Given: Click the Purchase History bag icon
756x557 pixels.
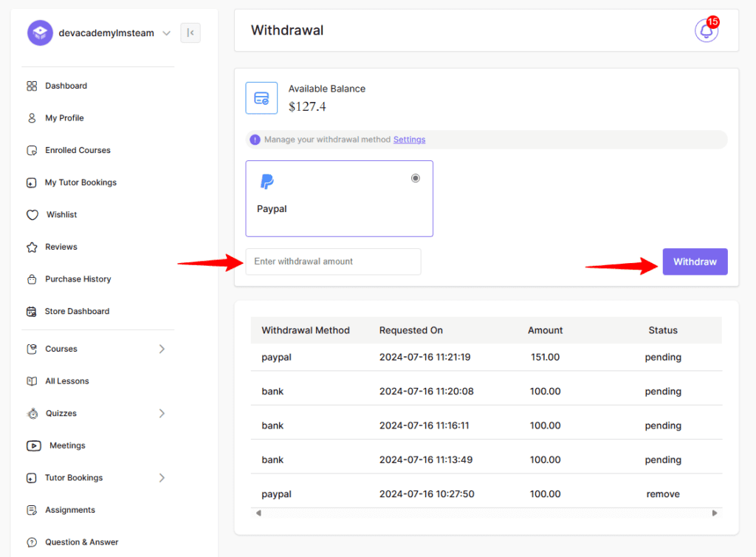Looking at the screenshot, I should point(32,279).
